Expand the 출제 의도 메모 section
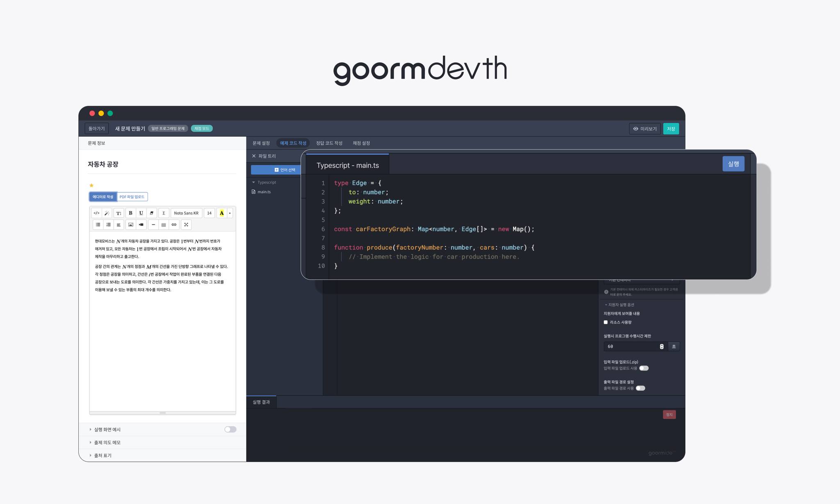840x504 pixels. 105,442
